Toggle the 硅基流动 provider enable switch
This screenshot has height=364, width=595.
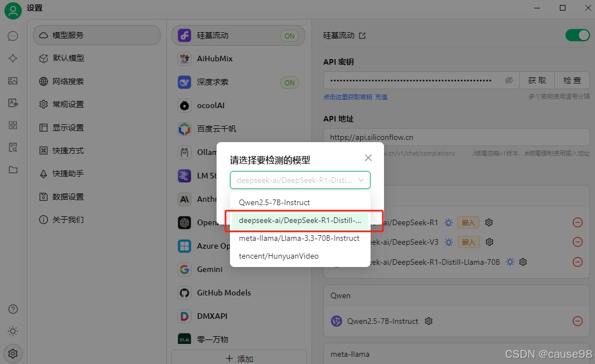coord(577,35)
